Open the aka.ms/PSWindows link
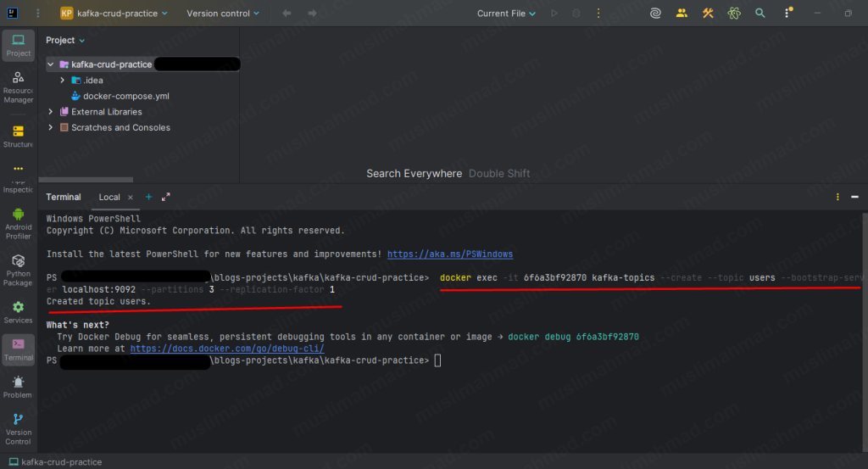Image resolution: width=868 pixels, height=469 pixels. [450, 254]
